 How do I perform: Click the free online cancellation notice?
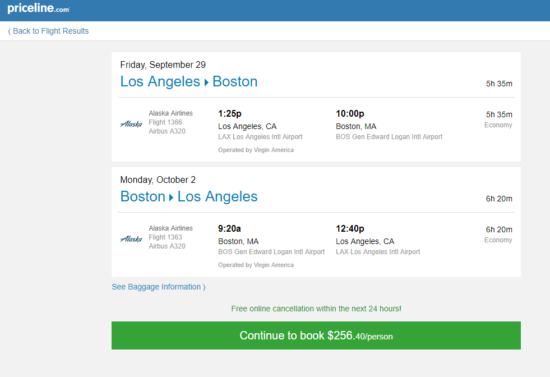click(316, 309)
